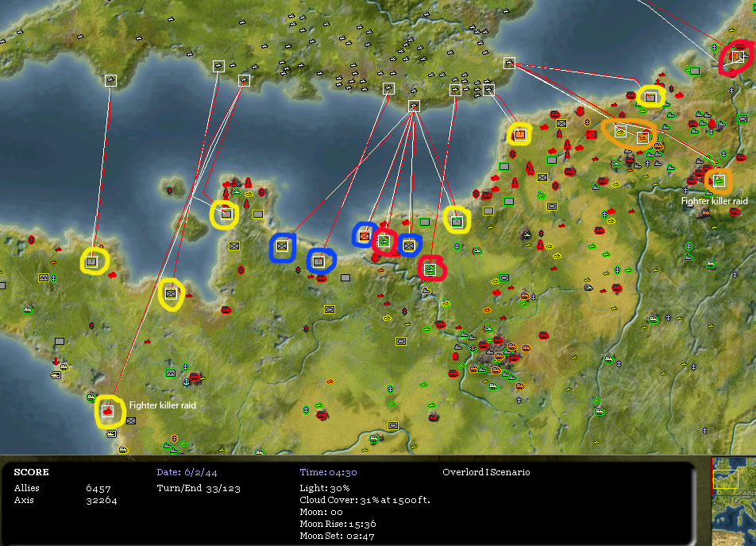Click the minimap in the bottom-right corner
The image size is (756, 546).
[x=734, y=501]
